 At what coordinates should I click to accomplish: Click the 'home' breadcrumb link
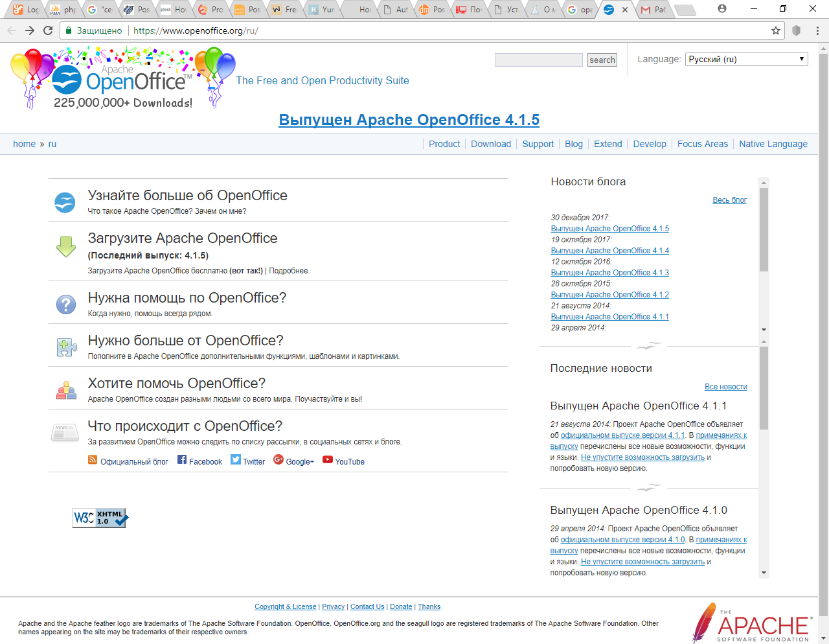(24, 144)
